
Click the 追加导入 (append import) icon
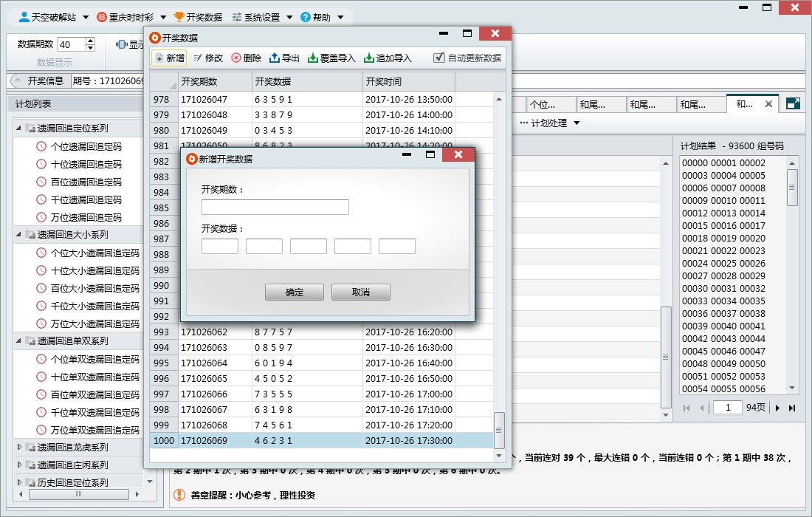[369, 58]
